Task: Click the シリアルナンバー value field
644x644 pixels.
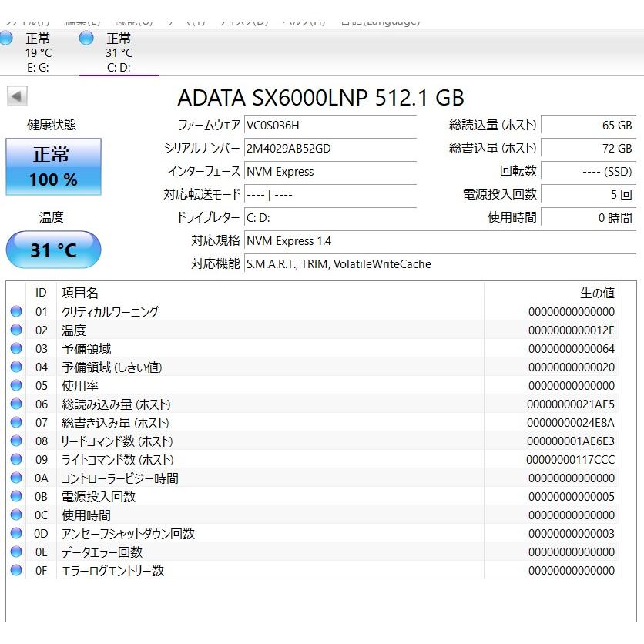Action: point(331,148)
